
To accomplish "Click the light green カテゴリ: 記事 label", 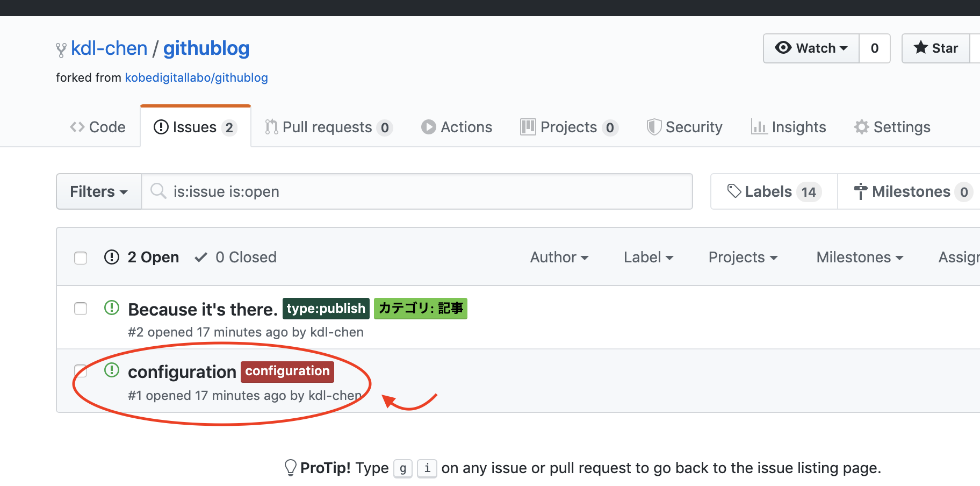I will 421,309.
